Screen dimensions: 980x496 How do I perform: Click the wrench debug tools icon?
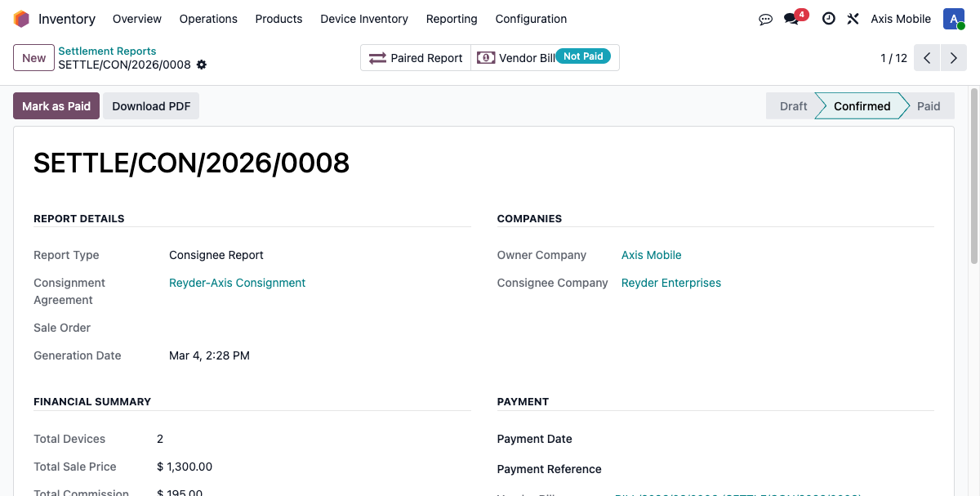[x=853, y=19]
